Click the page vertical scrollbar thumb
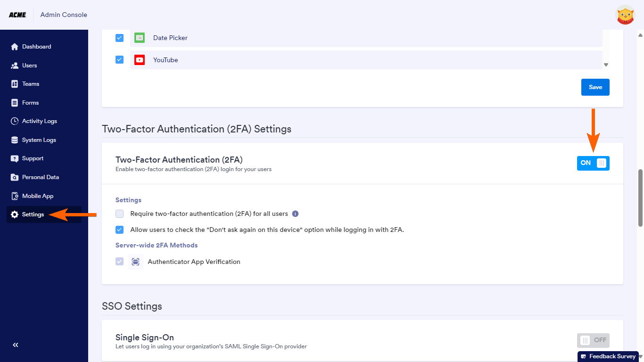Screen dimensions: 644x362 pos(640,198)
